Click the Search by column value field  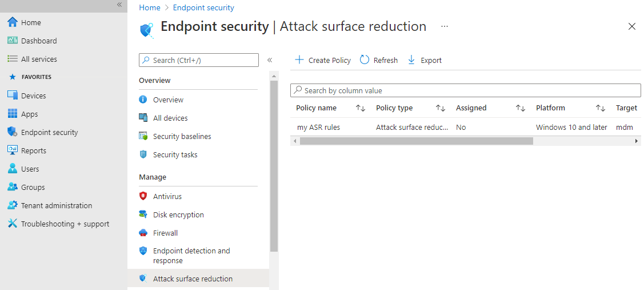pos(466,90)
